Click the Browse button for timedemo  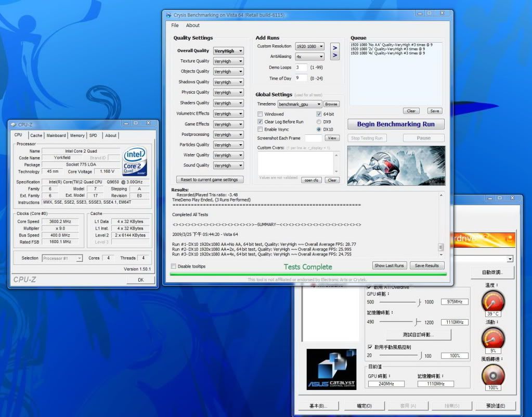point(331,104)
